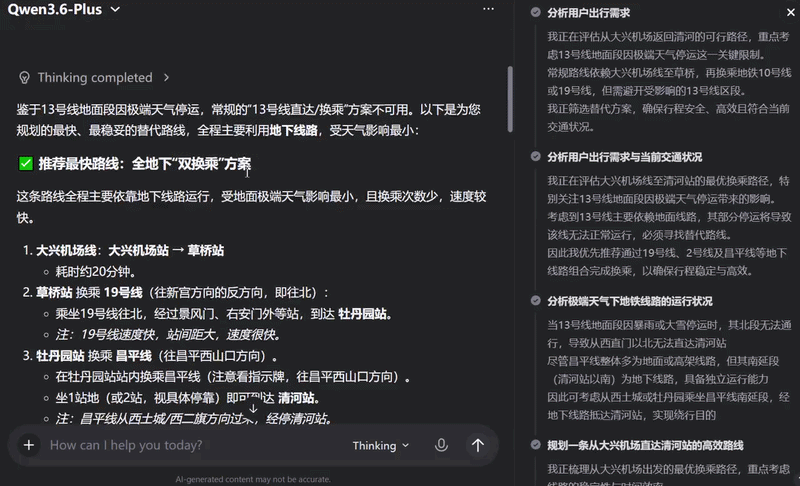The height and width of the screenshot is (486, 800).
Task: Click the plus attachment icon in input bar
Action: (28, 445)
